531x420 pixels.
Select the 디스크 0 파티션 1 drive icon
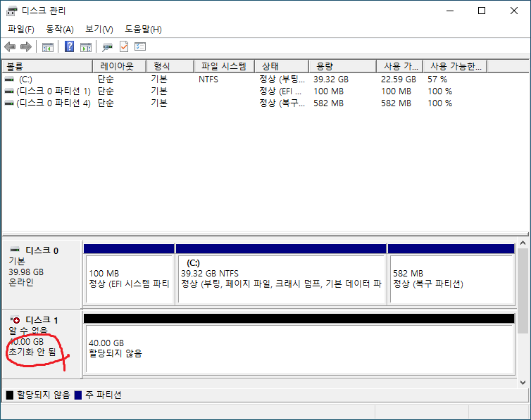(x=9, y=91)
